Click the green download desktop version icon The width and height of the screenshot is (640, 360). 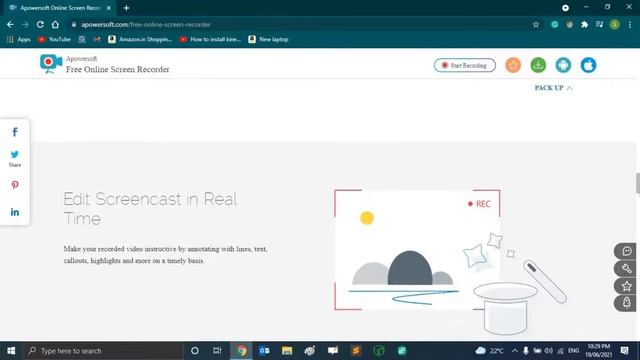point(538,65)
